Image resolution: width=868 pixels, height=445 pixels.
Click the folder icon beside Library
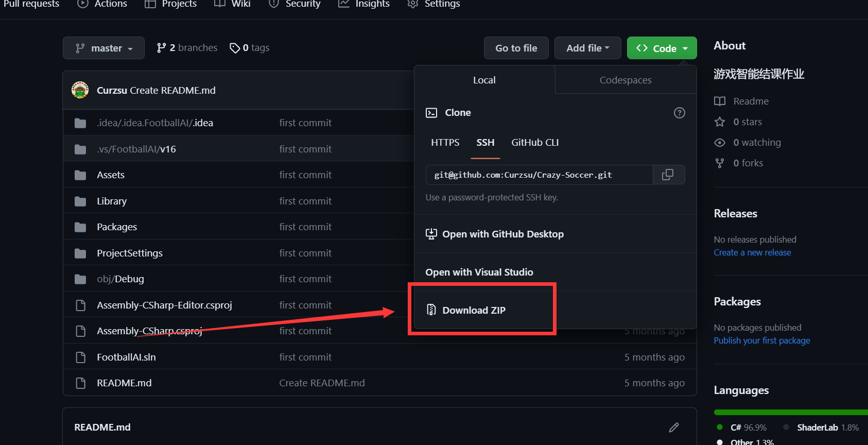(x=80, y=201)
